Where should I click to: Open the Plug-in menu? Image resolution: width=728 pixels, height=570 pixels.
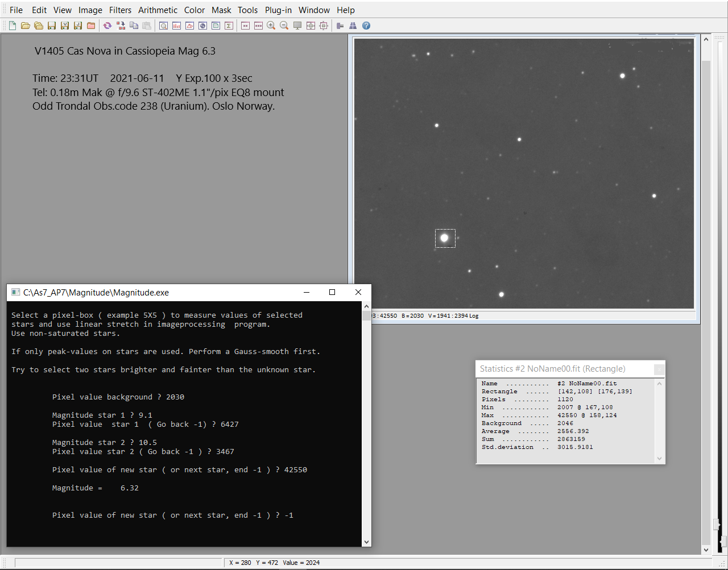(x=278, y=10)
